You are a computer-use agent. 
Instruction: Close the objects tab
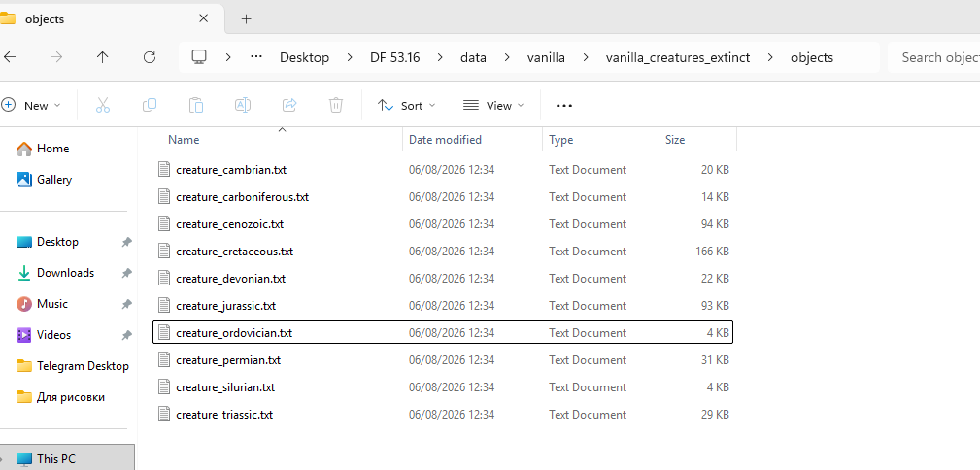point(203,18)
